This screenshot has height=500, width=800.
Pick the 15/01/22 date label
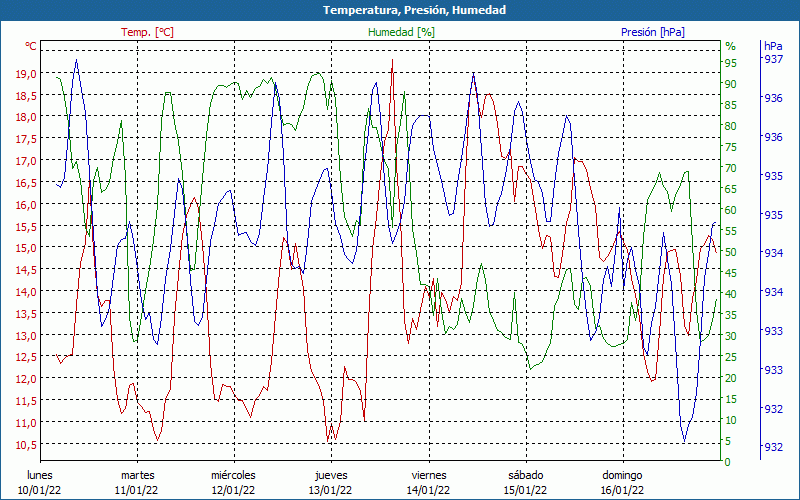click(525, 490)
